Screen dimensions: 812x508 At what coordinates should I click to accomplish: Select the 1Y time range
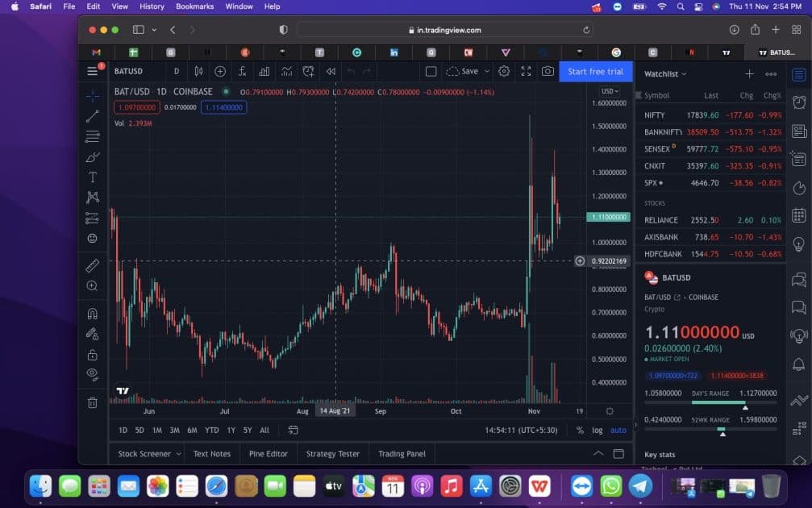(231, 431)
